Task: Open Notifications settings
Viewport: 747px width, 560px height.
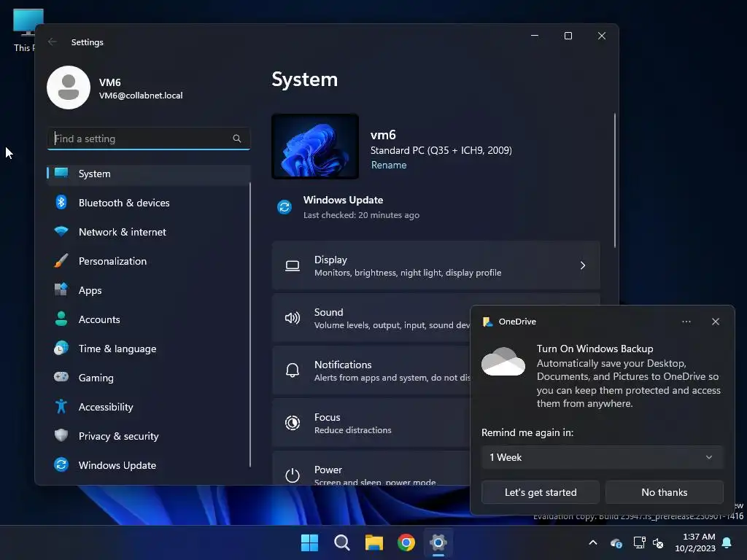Action: 371,370
